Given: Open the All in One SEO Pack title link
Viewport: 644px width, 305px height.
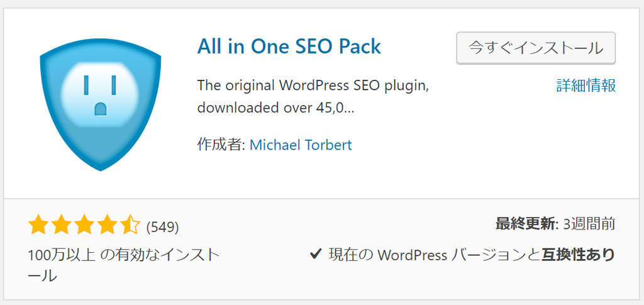Looking at the screenshot, I should click(289, 47).
